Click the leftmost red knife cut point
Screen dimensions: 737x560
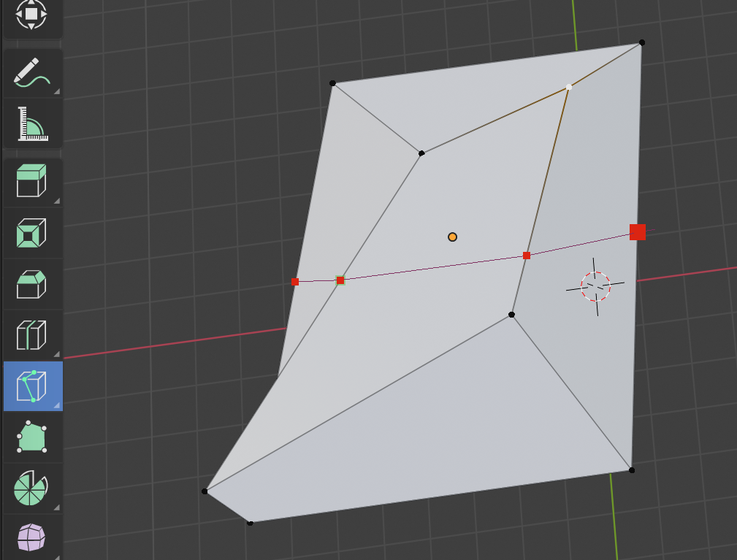pyautogui.click(x=295, y=282)
